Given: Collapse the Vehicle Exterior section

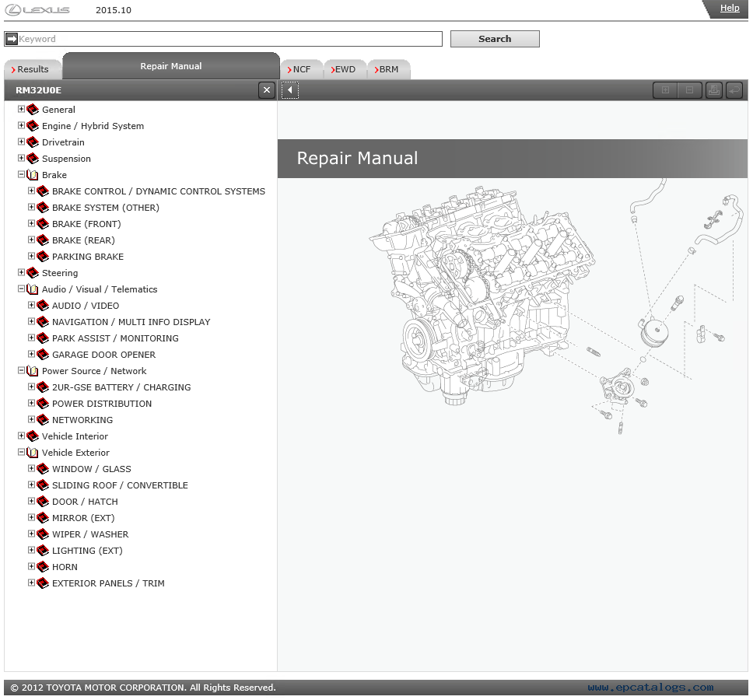Looking at the screenshot, I should coord(21,452).
